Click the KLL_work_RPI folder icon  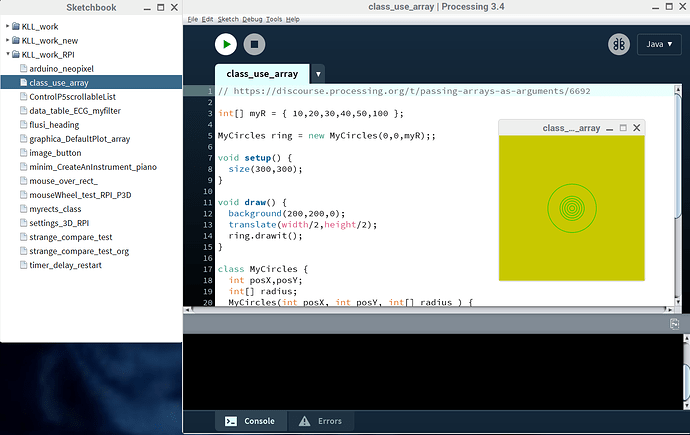[16, 54]
